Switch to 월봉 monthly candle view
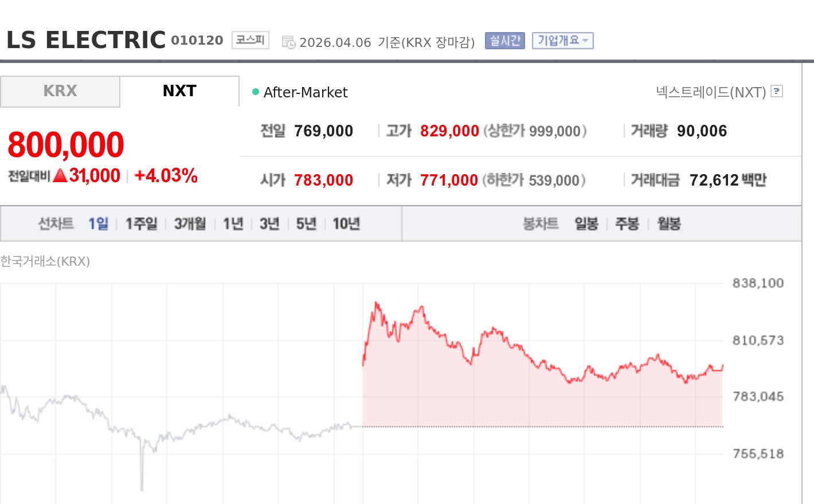 (668, 224)
